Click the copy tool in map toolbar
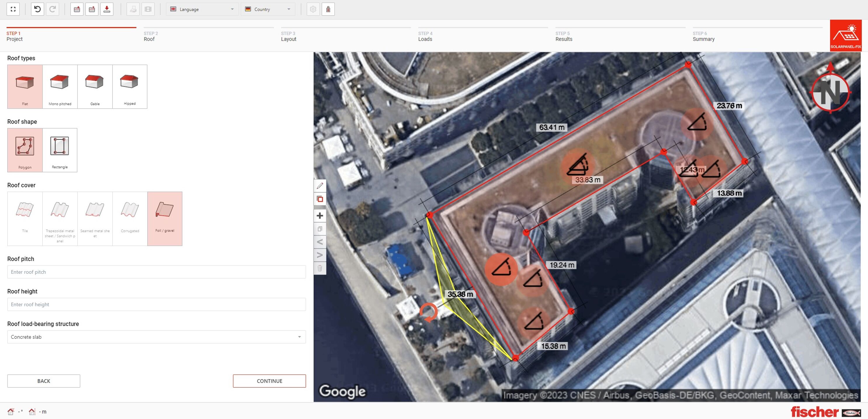The image size is (868, 419). click(x=320, y=229)
